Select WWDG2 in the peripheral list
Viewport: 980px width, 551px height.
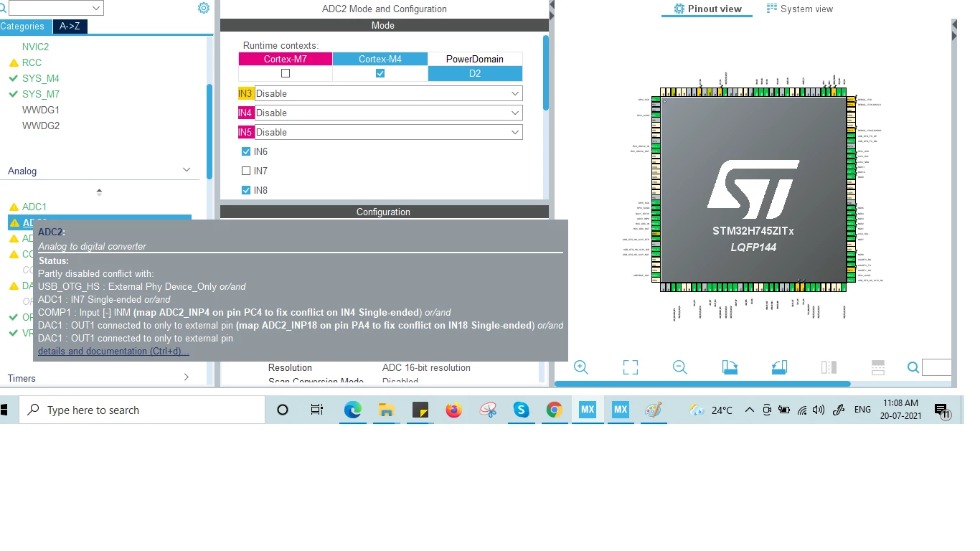pyautogui.click(x=41, y=126)
